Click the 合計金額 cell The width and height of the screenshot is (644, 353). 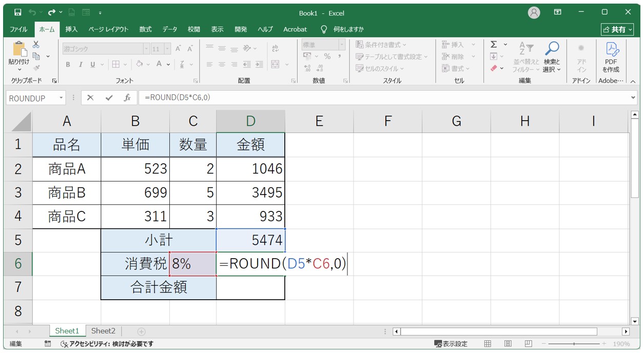(159, 287)
